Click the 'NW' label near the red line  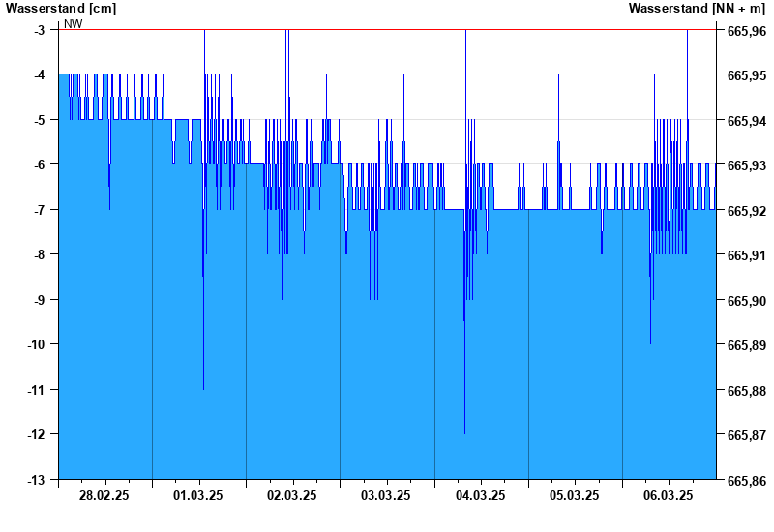click(74, 23)
